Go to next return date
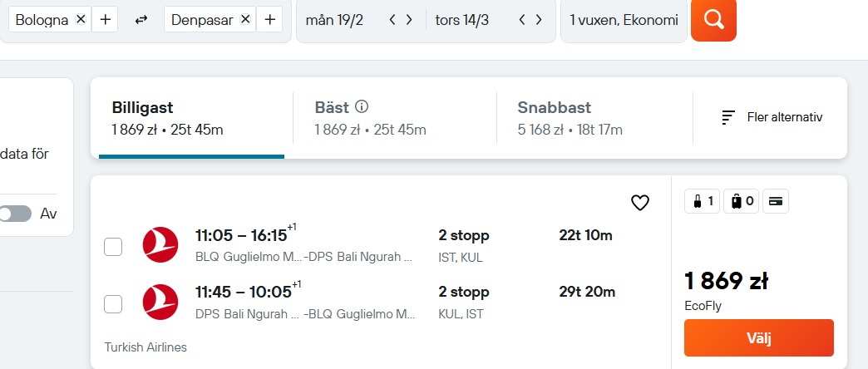The height and width of the screenshot is (369, 868). point(539,20)
